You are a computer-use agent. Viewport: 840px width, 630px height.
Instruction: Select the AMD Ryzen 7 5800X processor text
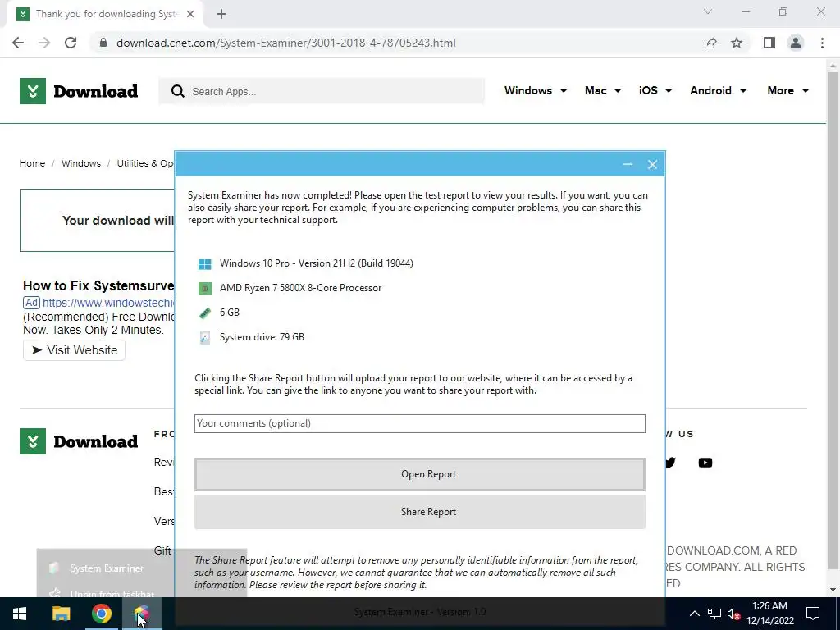tap(300, 288)
